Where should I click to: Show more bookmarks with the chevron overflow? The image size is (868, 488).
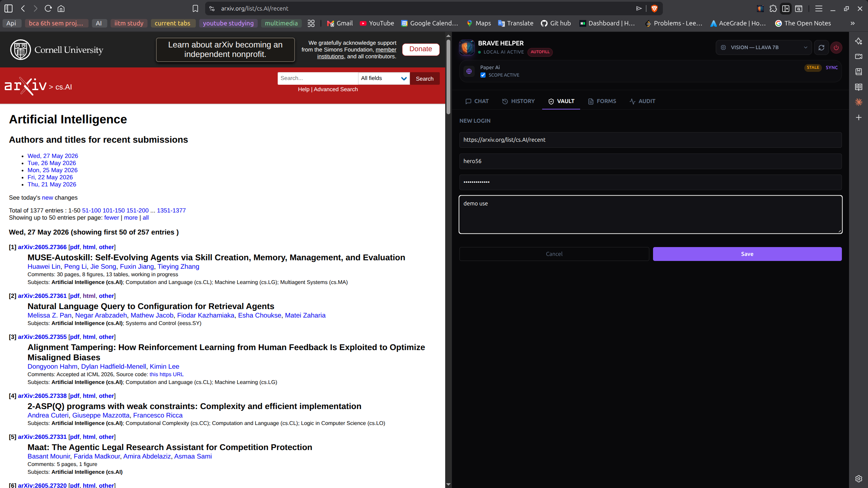pos(852,23)
